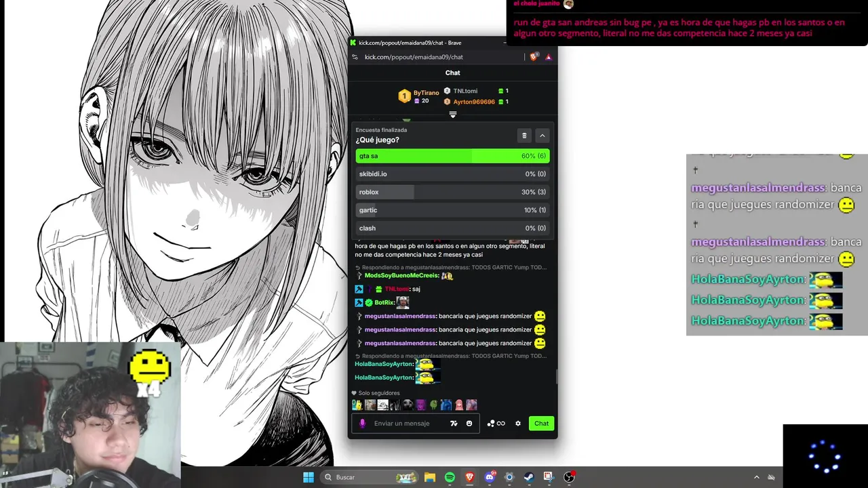
Task: Click the taskbar Buscar search box
Action: (369, 477)
